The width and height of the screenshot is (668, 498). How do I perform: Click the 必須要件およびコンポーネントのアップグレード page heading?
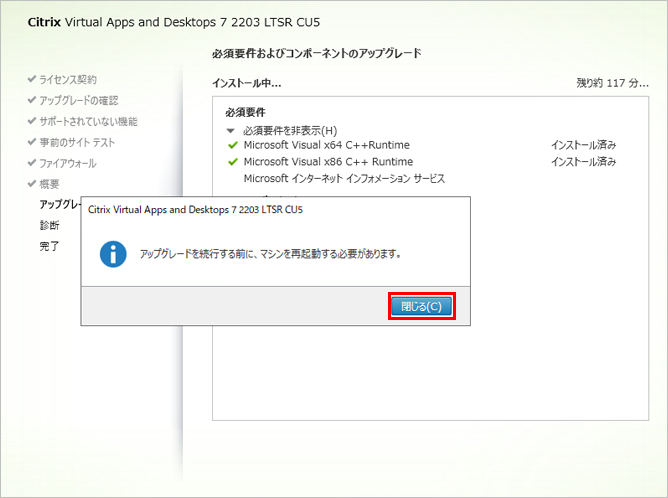coord(317,53)
